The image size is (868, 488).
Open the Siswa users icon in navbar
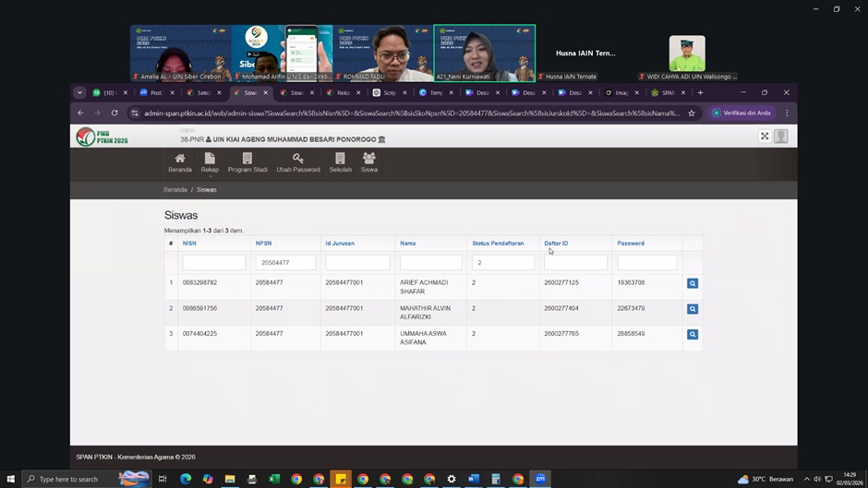click(x=369, y=162)
